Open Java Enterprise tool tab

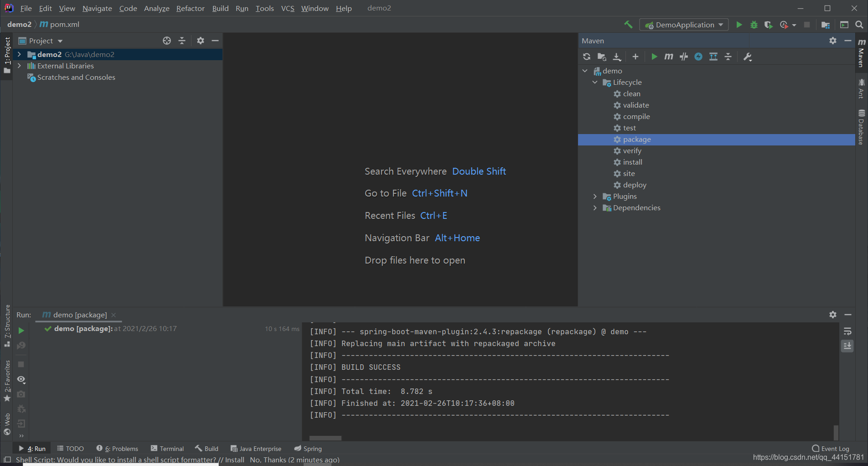coord(256,449)
